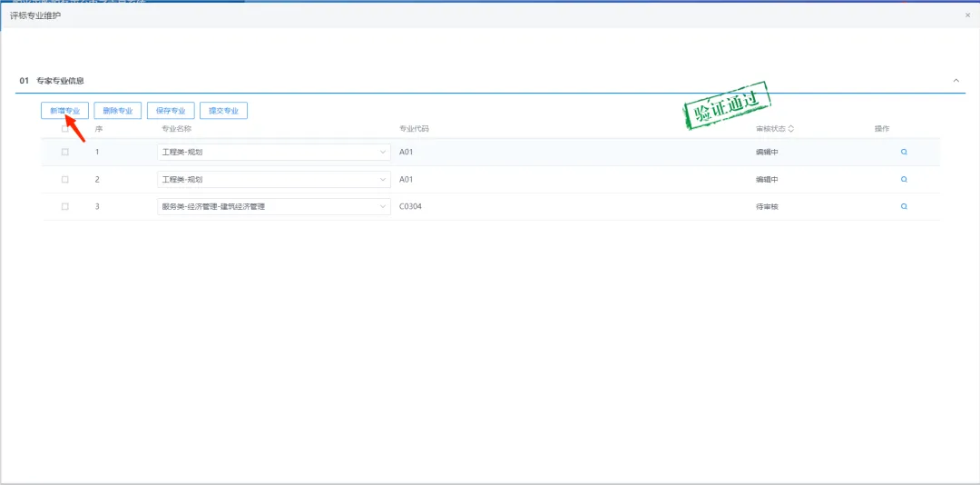
Task: Click the 验证通过 green stamp
Action: coord(726,106)
